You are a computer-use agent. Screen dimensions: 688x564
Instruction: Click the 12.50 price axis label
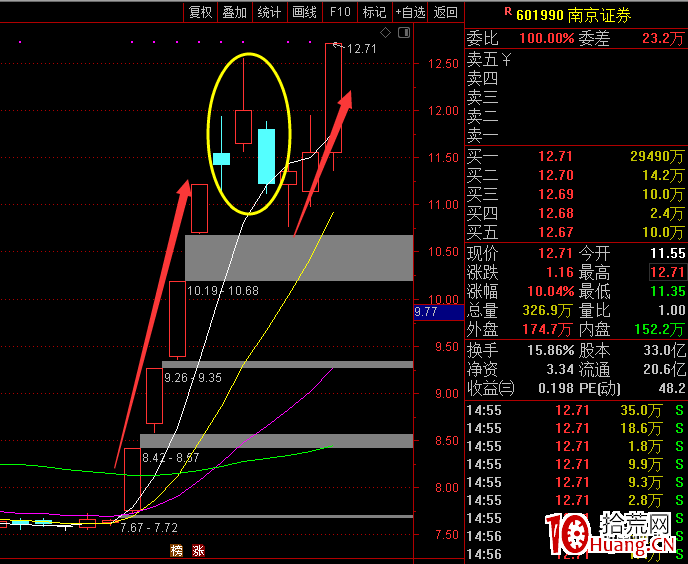(x=443, y=64)
